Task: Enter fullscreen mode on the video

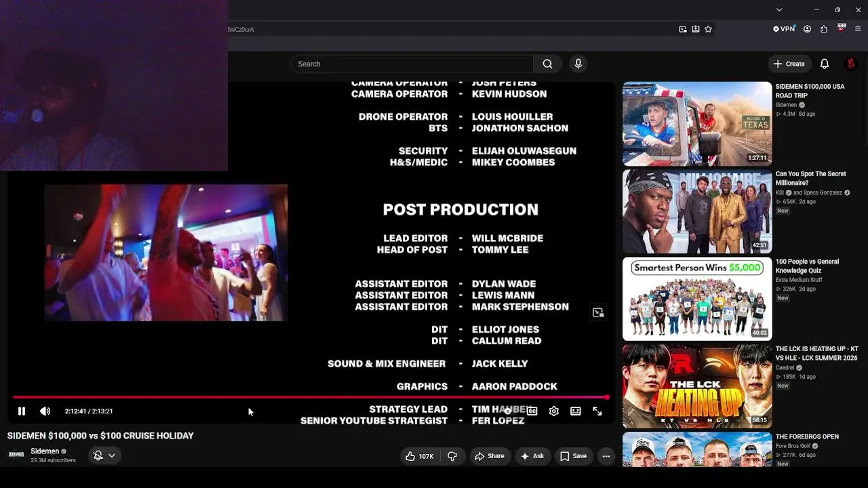Action: tap(597, 411)
